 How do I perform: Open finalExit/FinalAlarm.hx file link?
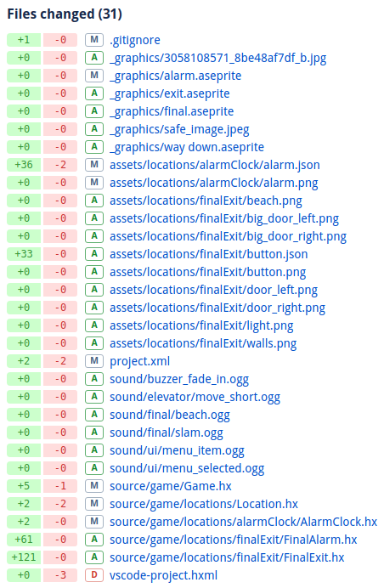click(234, 540)
